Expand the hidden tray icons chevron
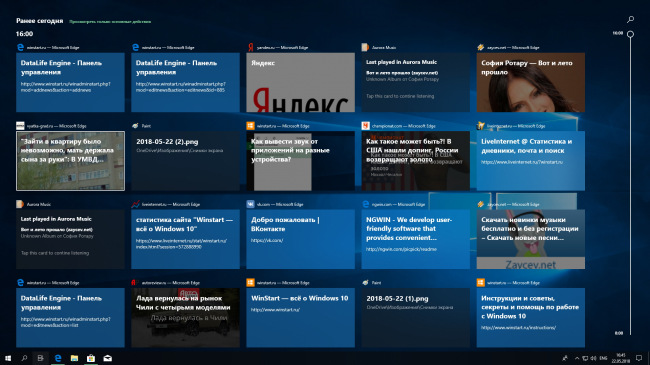Image resolution: width=650 pixels, height=365 pixels. pos(577,358)
